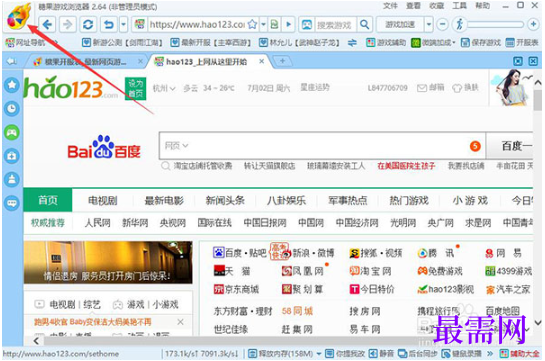Click the sidebar gamepad icon
This screenshot has height=361, width=545.
tap(12, 132)
